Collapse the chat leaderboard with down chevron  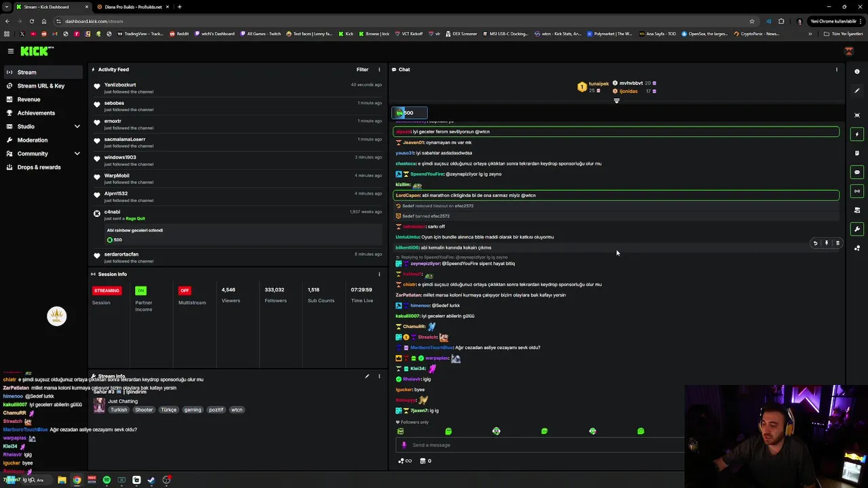616,101
